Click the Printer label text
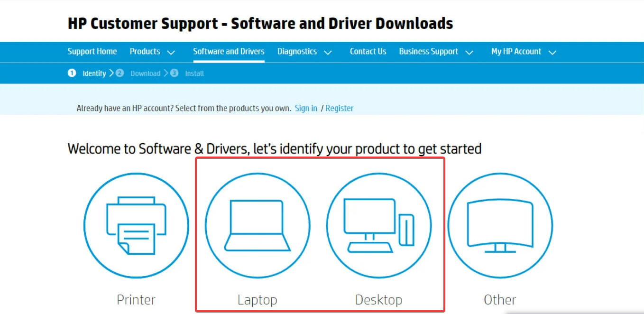 pyautogui.click(x=136, y=300)
